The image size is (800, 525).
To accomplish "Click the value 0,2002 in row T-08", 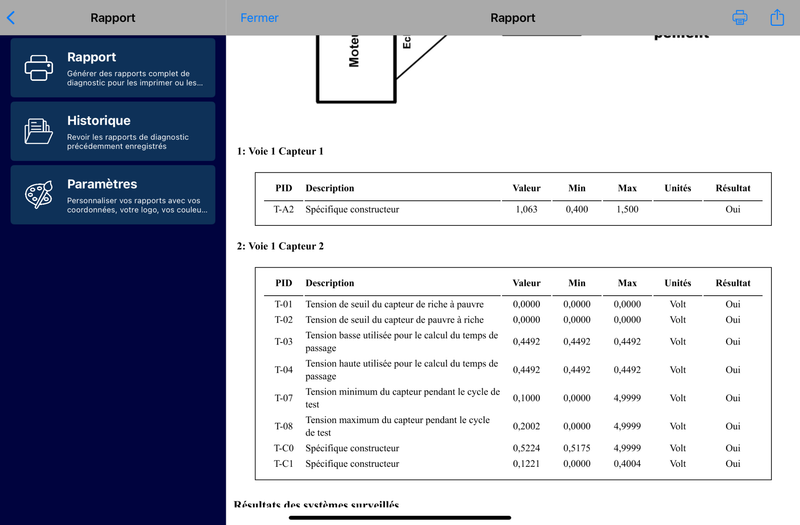I will [527, 426].
